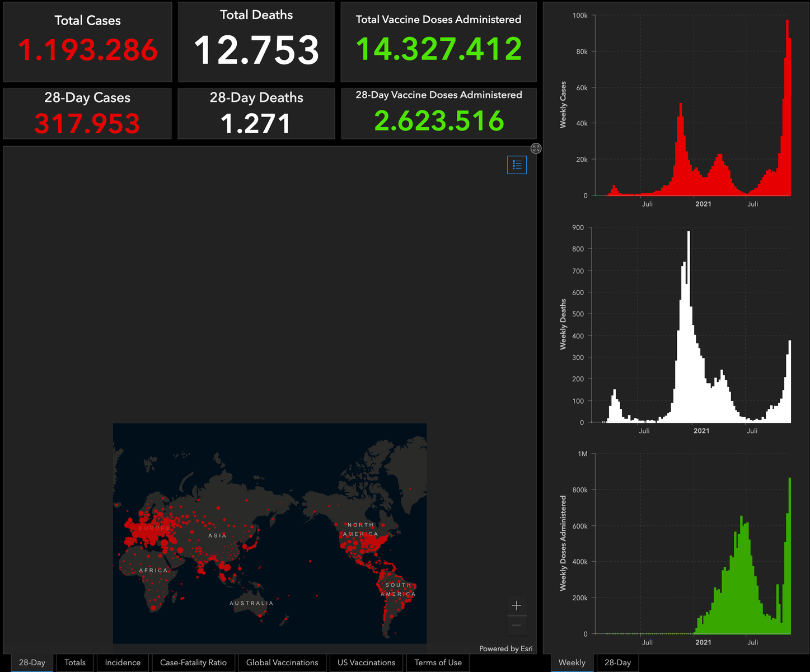The height and width of the screenshot is (672, 810).
Task: Open the Incidence tab
Action: pyautogui.click(x=123, y=662)
